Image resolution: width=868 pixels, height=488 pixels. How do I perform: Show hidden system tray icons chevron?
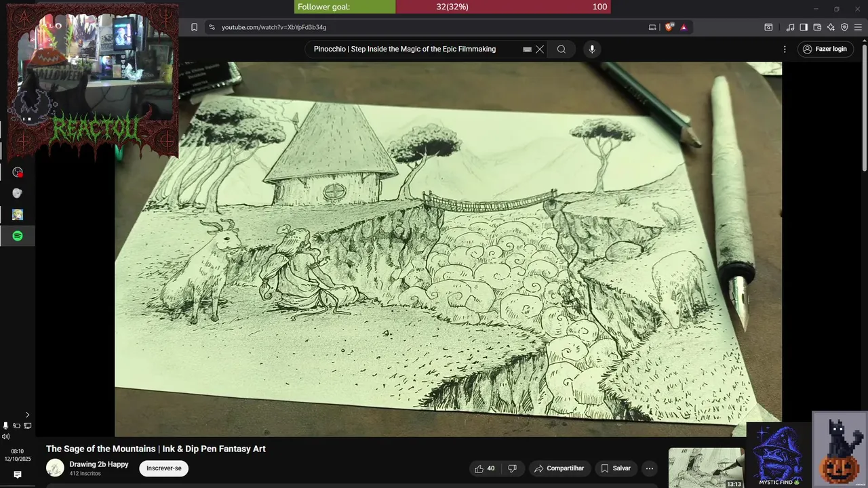[27, 415]
